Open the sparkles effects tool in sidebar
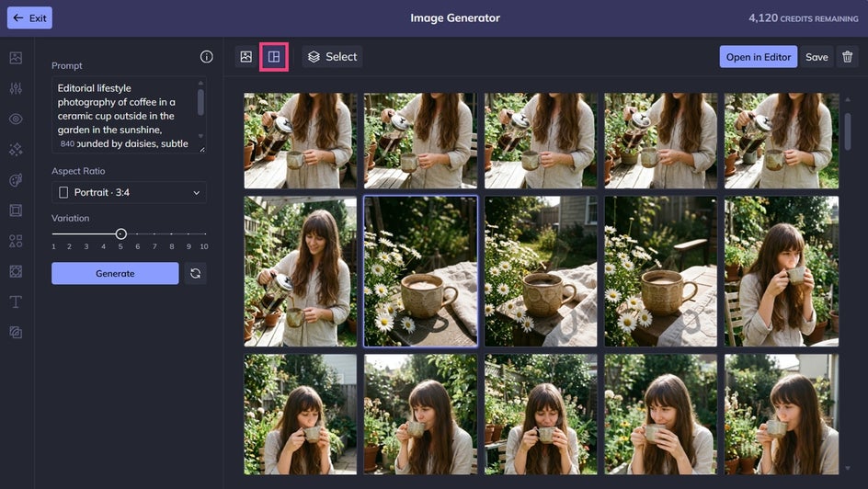The height and width of the screenshot is (489, 868). click(16, 149)
